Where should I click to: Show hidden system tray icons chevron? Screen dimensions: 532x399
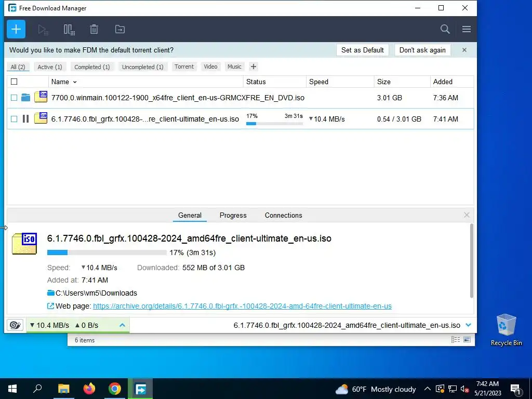pyautogui.click(x=428, y=389)
